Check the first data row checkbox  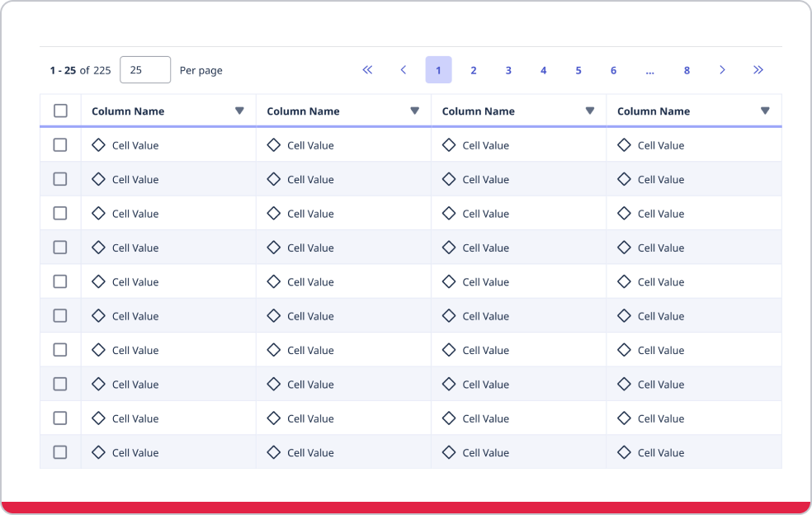click(x=60, y=145)
